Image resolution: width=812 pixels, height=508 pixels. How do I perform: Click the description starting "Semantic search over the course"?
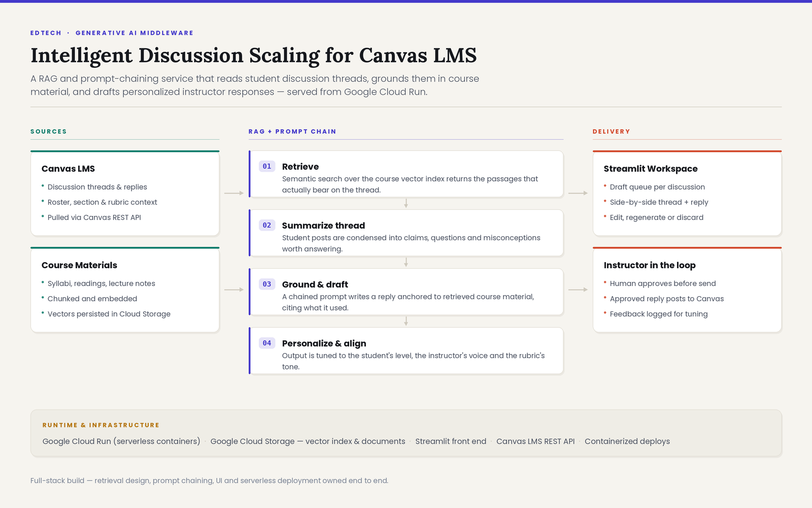tap(410, 184)
